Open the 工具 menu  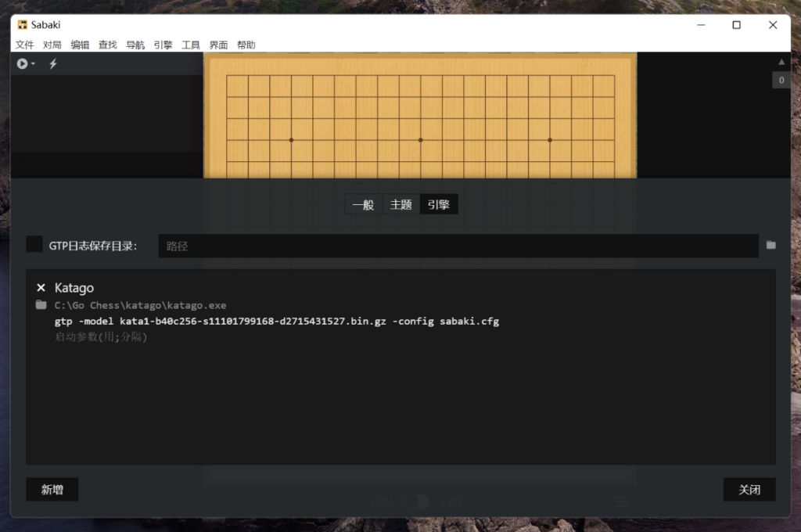(x=191, y=45)
